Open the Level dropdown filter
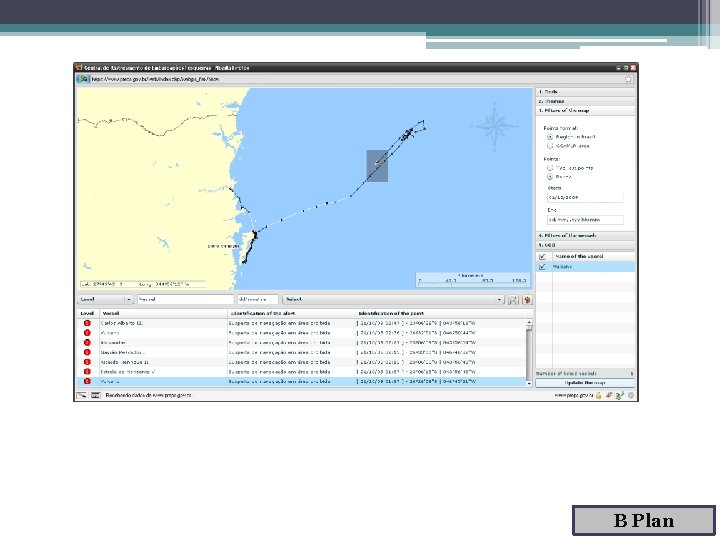The image size is (720, 540). pyautogui.click(x=105, y=299)
